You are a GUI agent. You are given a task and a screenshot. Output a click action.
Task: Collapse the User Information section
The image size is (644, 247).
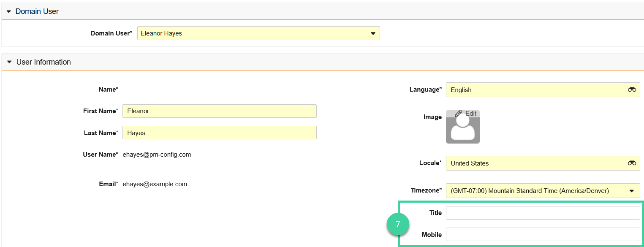(9, 62)
